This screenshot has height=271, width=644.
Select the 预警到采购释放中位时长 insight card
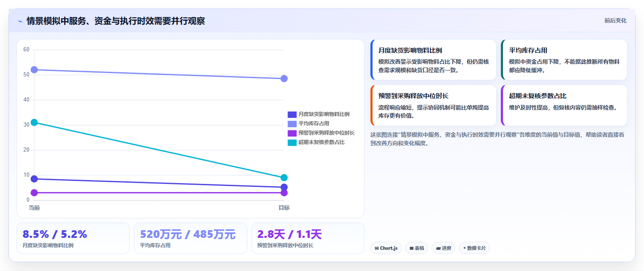point(433,105)
